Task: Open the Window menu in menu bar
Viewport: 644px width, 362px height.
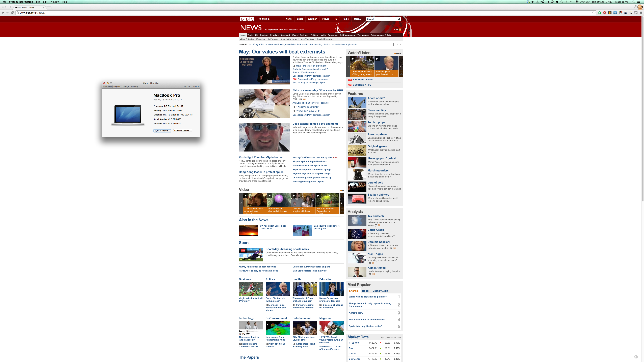Action: click(x=55, y=2)
